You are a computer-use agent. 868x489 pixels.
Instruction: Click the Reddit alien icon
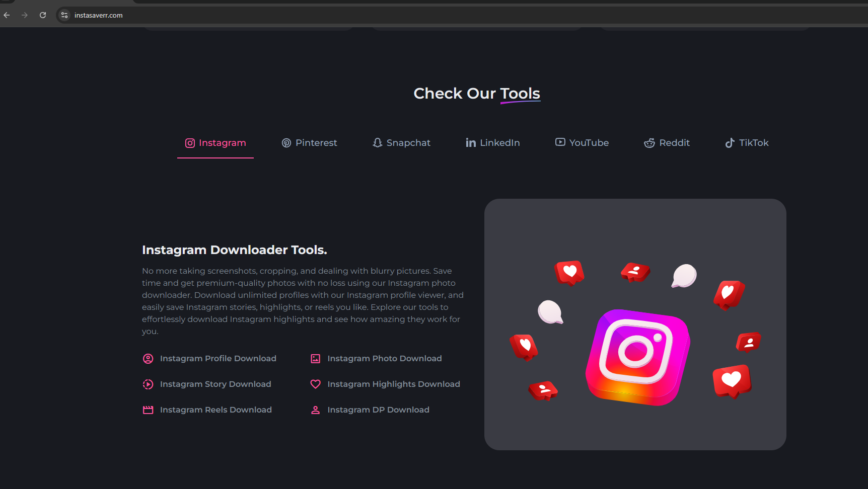[649, 143]
